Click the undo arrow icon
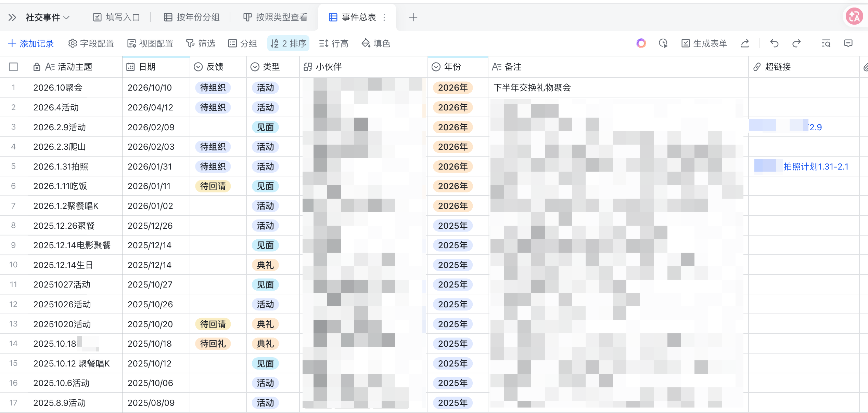Image resolution: width=868 pixels, height=413 pixels. [x=774, y=43]
